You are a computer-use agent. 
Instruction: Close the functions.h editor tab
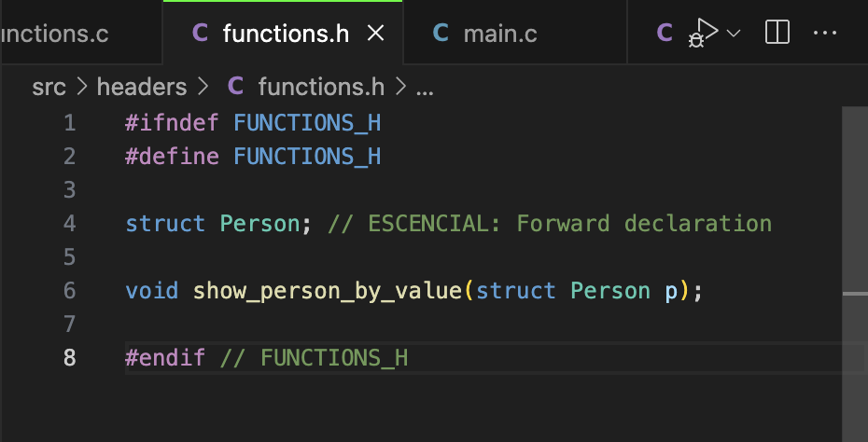tap(375, 35)
